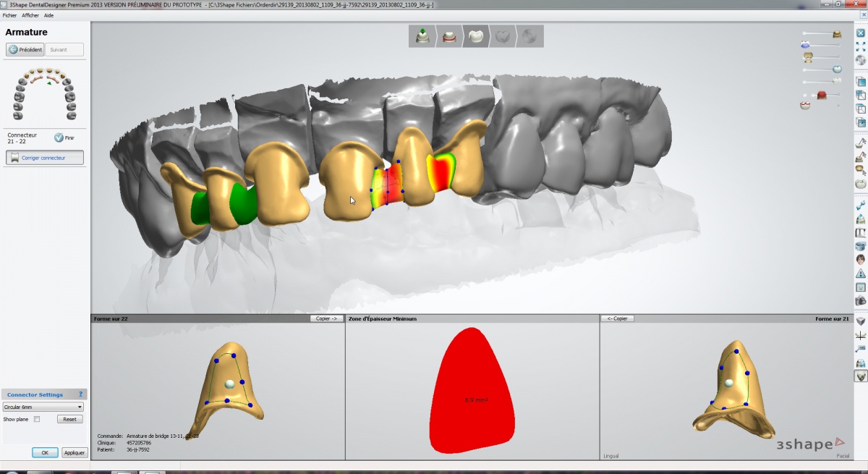868x474 pixels.
Task: Click the blue chain connector tool icon
Action: point(861,206)
